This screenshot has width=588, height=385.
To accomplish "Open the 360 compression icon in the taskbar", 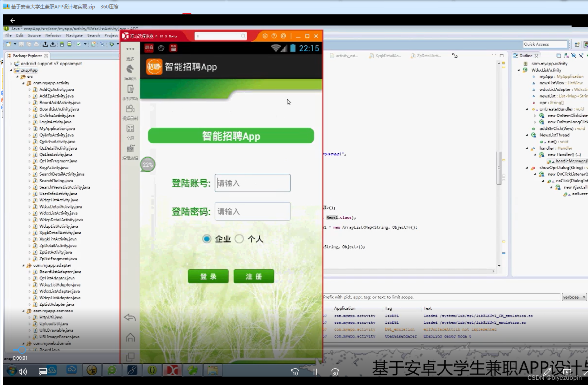I will point(192,371).
